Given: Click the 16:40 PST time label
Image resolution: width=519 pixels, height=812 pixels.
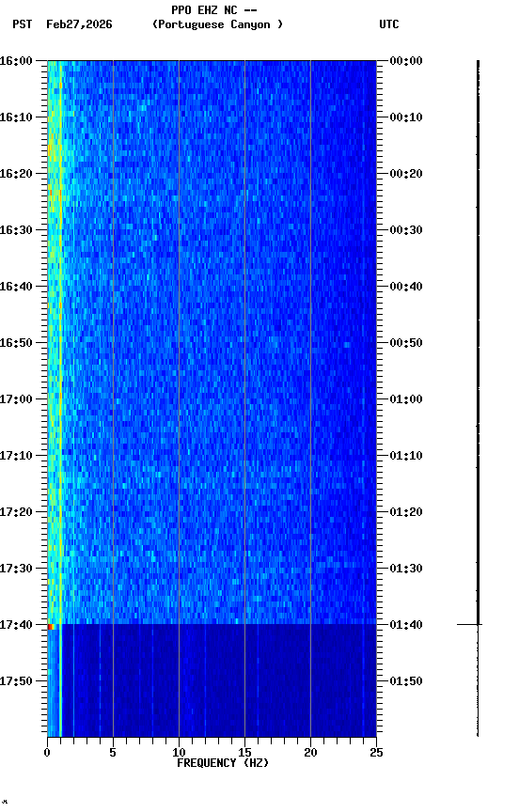Looking at the screenshot, I should coord(16,287).
